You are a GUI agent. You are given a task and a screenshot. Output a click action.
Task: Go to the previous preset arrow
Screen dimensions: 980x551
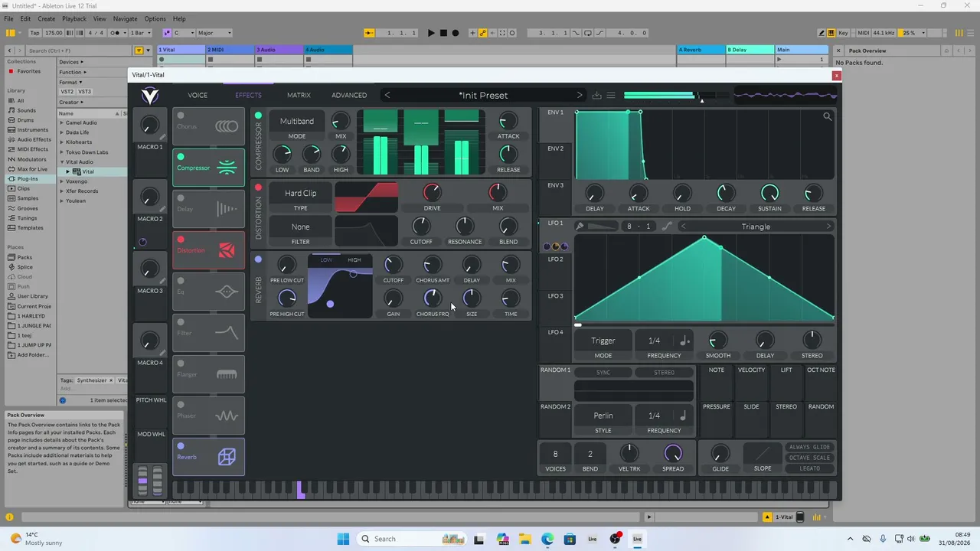pyautogui.click(x=387, y=95)
